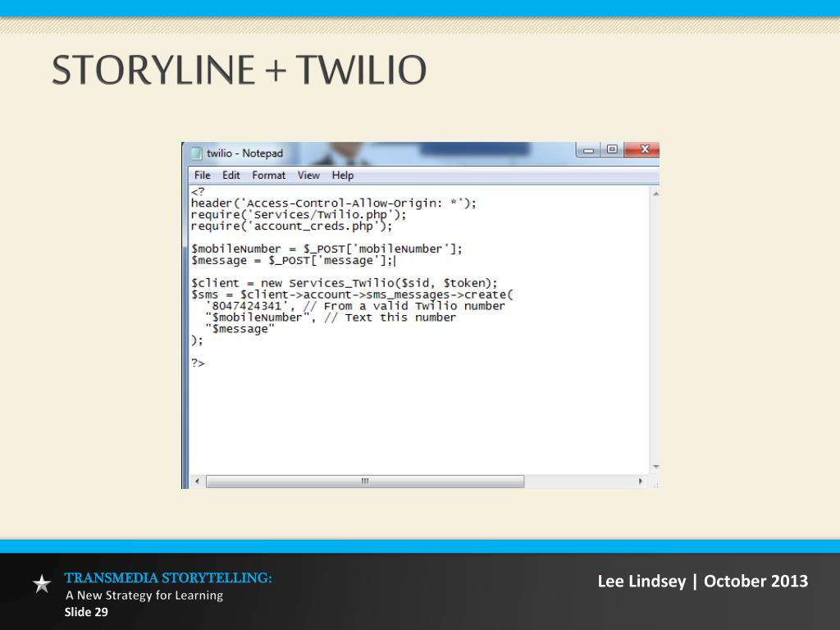This screenshot has height=630, width=840.
Task: Click the header('Access-Control-Allow-Origin: *') line
Action: pyautogui.click(x=333, y=203)
